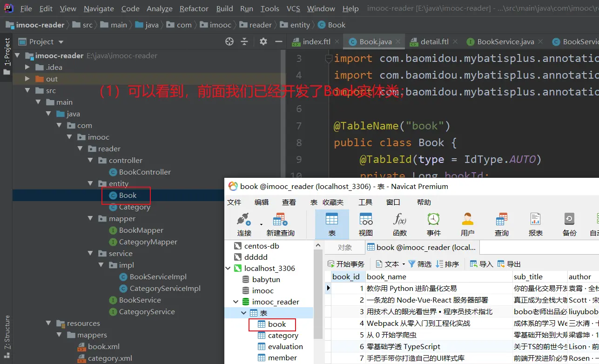Click the 筛选 filter button

420,264
